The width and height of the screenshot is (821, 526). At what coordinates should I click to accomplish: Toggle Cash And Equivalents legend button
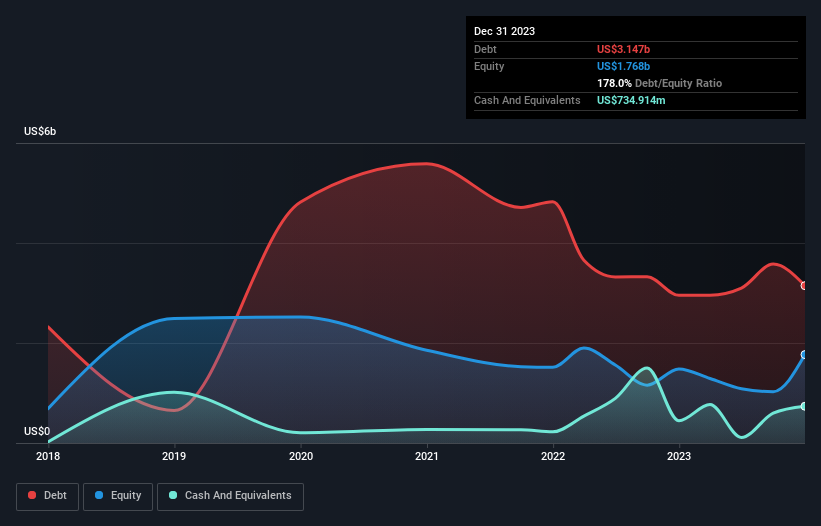(230, 496)
